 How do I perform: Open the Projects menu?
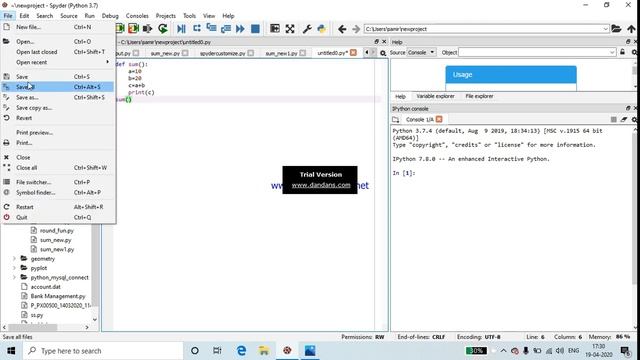point(166,16)
